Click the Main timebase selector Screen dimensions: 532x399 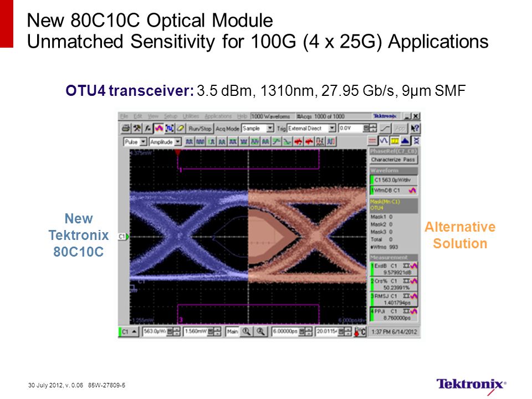(232, 331)
